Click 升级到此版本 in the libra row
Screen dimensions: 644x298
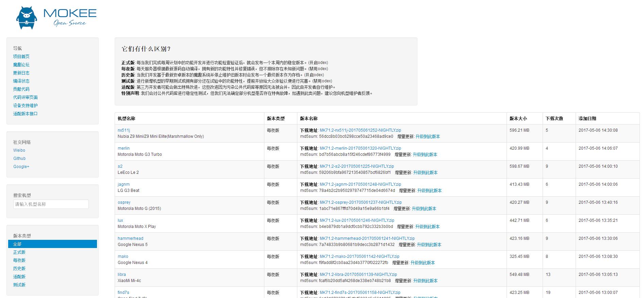[x=425, y=281]
